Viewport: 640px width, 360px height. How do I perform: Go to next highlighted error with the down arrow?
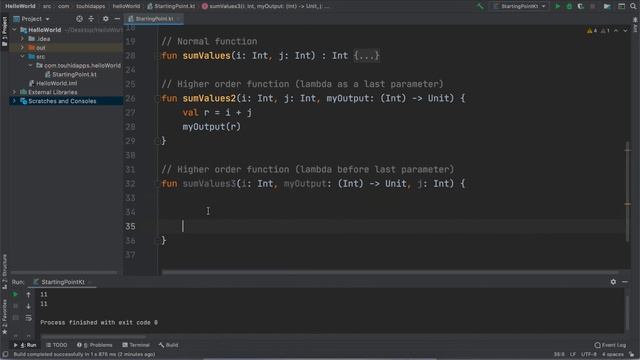(625, 31)
